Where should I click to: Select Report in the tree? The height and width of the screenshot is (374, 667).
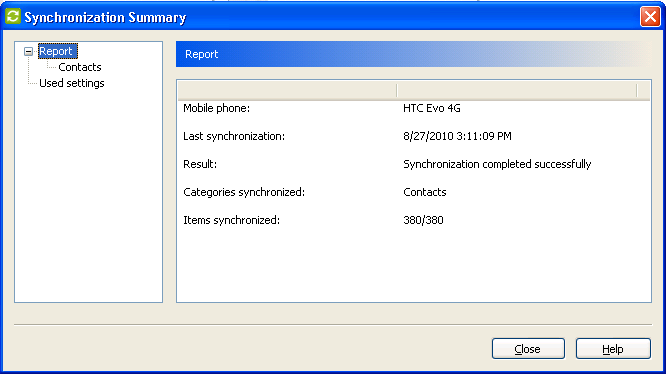point(57,51)
